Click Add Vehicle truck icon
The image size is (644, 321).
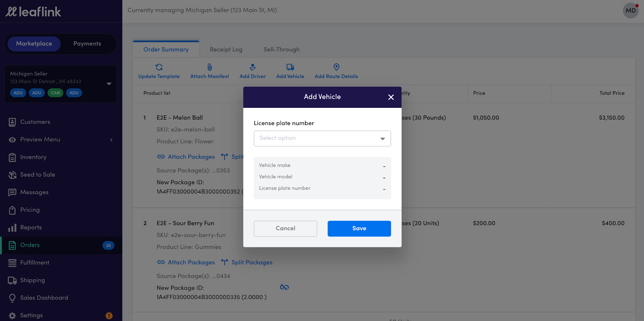[290, 67]
